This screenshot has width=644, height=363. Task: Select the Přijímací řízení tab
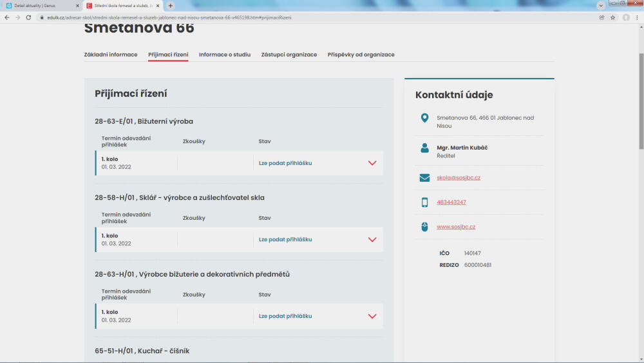click(168, 55)
